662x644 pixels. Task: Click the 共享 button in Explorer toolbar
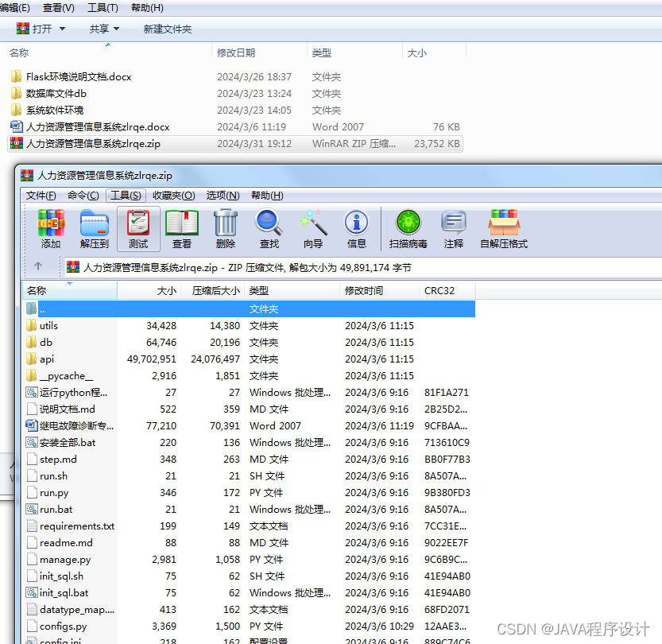99,29
